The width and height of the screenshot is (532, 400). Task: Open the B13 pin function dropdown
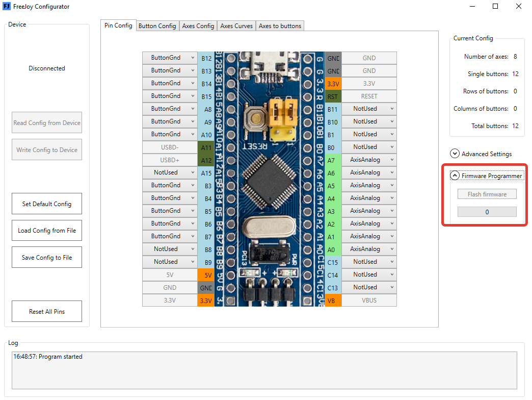coord(170,70)
